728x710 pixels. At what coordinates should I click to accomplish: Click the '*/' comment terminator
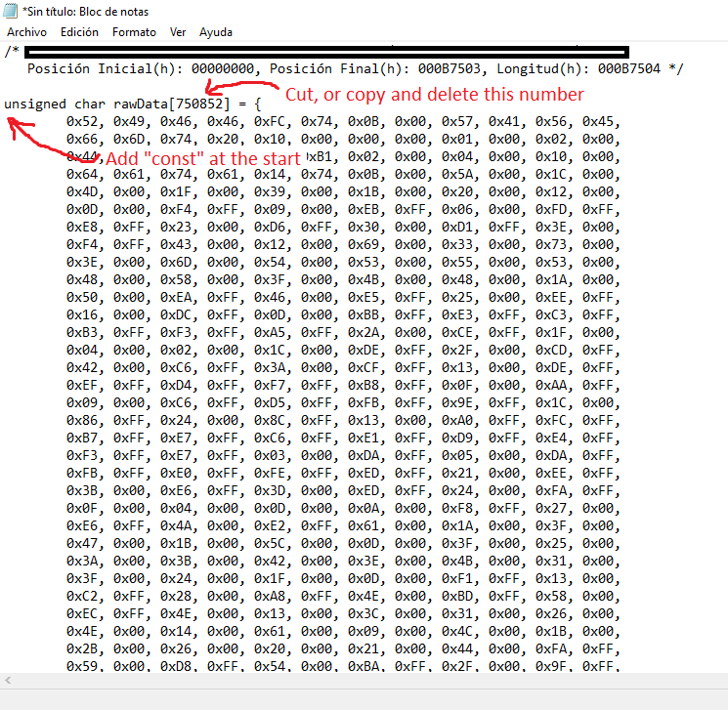(x=676, y=68)
